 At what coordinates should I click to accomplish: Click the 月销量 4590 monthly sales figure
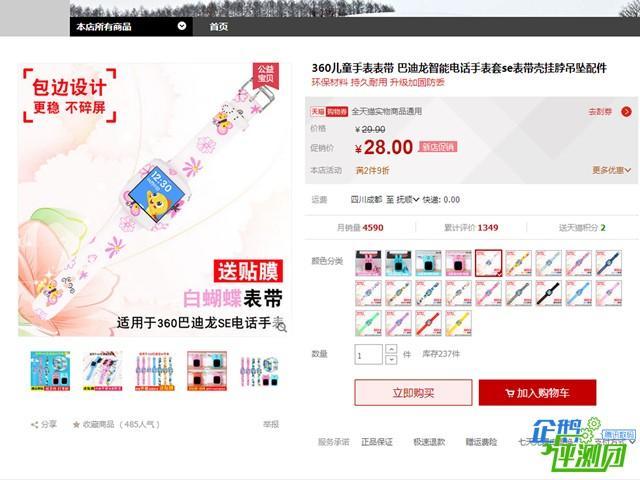click(360, 227)
